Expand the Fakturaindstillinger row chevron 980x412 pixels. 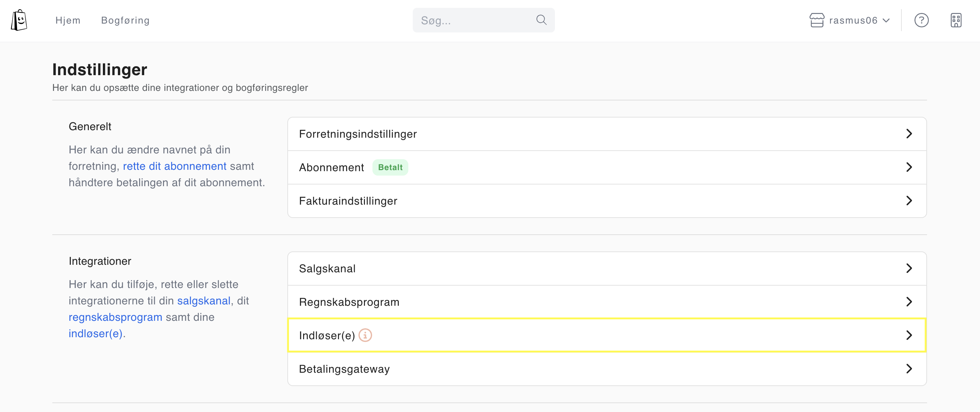point(909,201)
